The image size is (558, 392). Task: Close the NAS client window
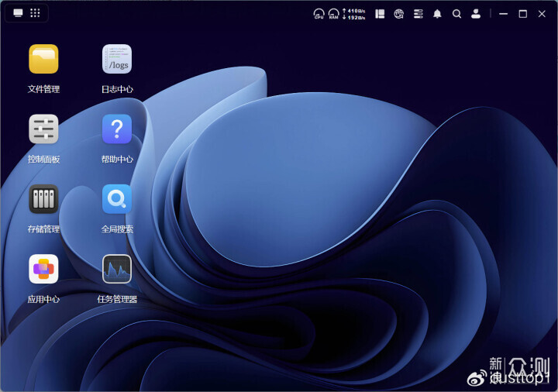pos(542,14)
